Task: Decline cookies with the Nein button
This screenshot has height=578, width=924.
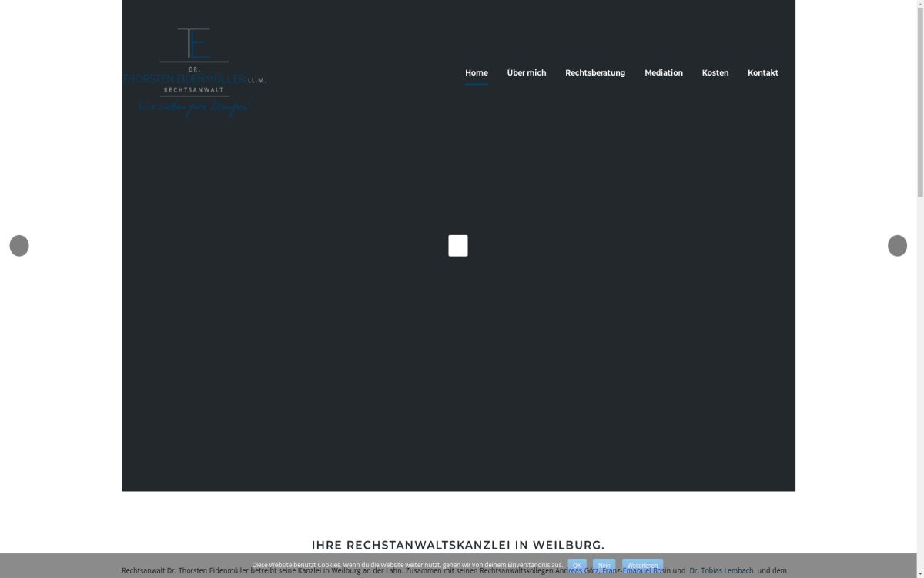Action: coord(604,566)
